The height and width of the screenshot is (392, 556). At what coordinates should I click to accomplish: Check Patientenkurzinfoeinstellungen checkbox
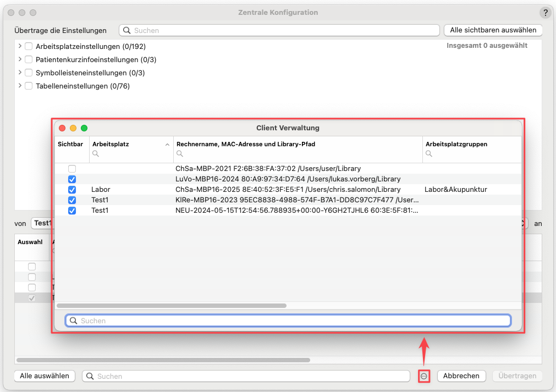click(29, 59)
